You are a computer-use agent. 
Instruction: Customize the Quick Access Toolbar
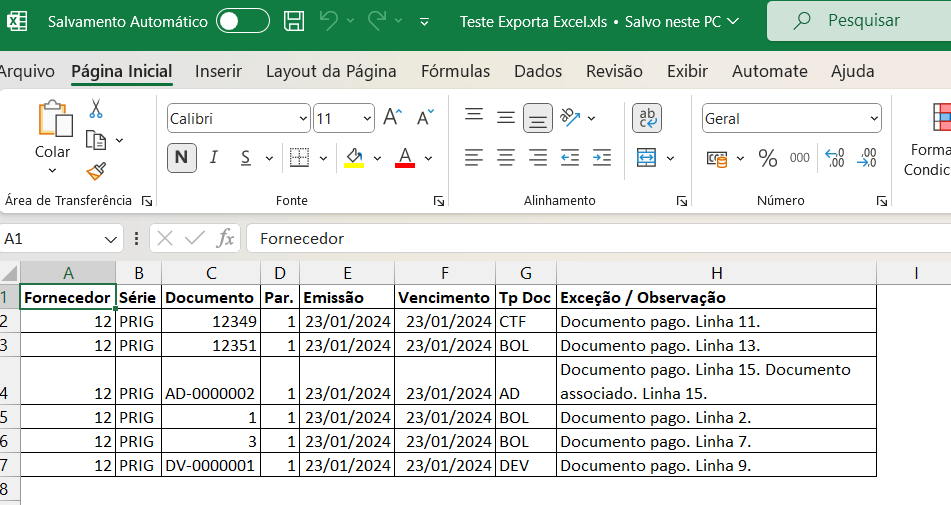pos(425,22)
